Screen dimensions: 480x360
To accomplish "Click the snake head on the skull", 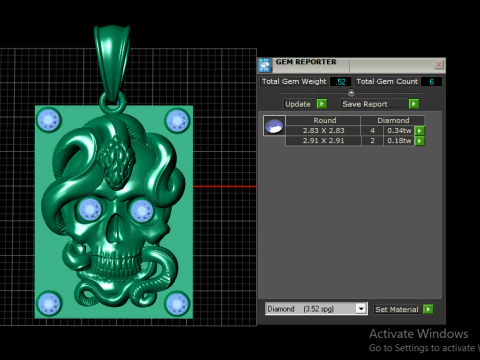I will 117,162.
